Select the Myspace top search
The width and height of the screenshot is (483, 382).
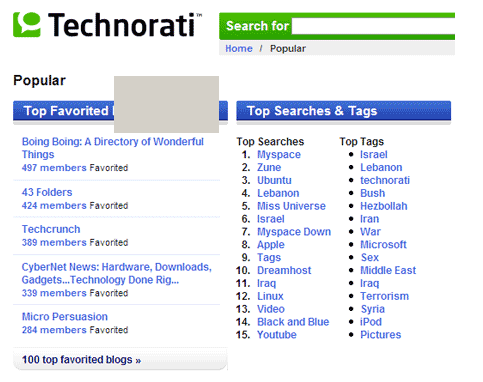coord(279,155)
